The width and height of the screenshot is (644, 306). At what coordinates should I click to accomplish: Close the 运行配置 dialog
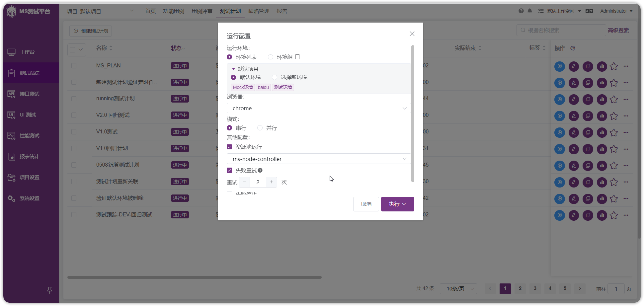pyautogui.click(x=412, y=34)
